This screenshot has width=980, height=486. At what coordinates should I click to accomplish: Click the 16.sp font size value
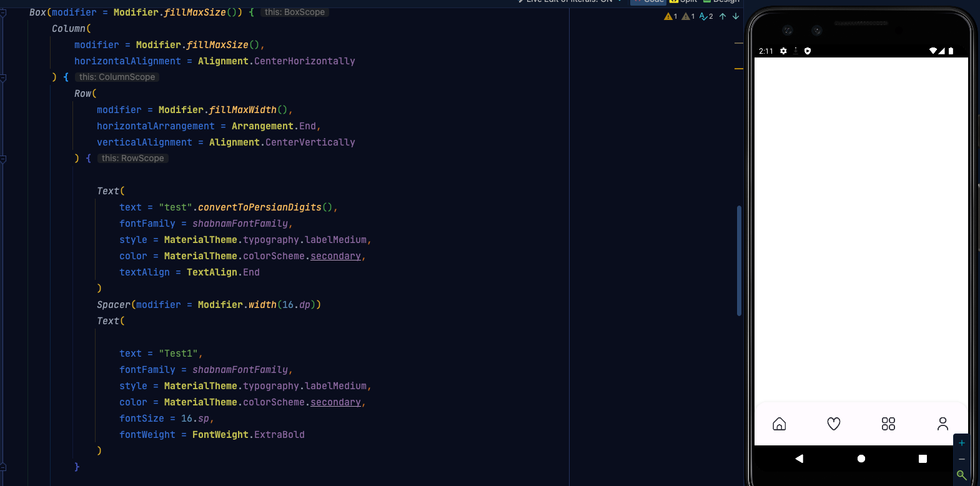point(195,419)
